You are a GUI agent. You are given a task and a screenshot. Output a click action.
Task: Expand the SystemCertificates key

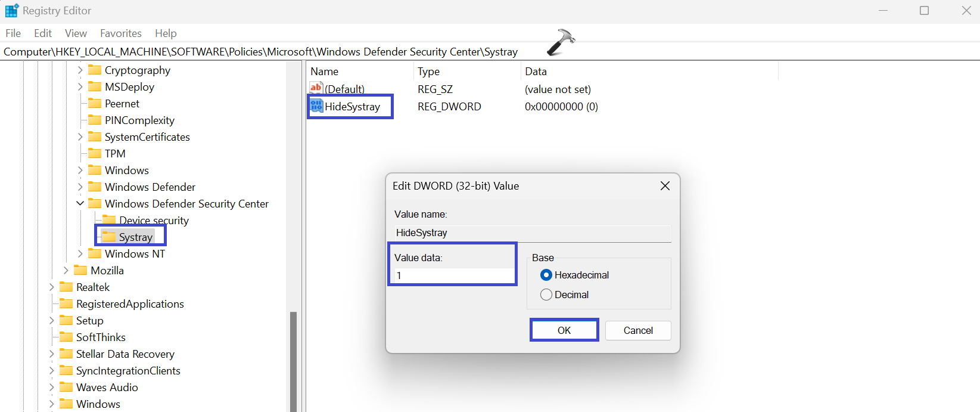click(x=80, y=137)
